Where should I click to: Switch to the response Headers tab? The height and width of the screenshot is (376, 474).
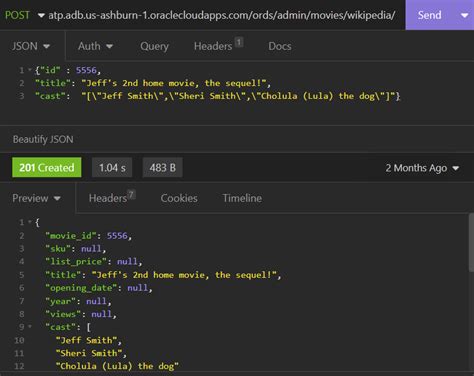(x=112, y=197)
